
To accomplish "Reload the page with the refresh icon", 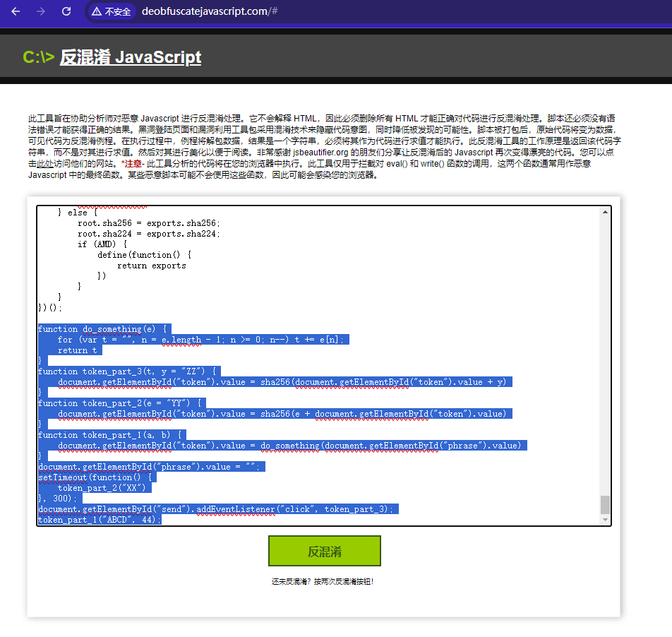I will pos(66,11).
